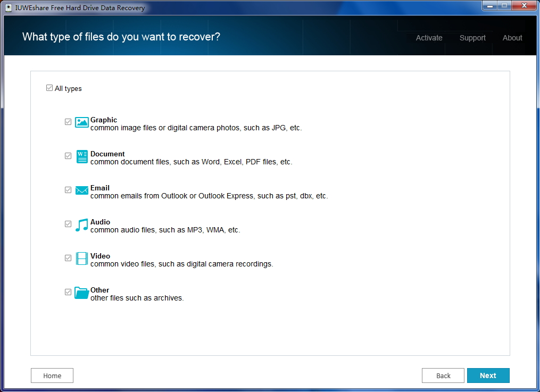Viewport: 540px width, 392px height.
Task: Click the Other folder icon
Action: pyautogui.click(x=81, y=293)
